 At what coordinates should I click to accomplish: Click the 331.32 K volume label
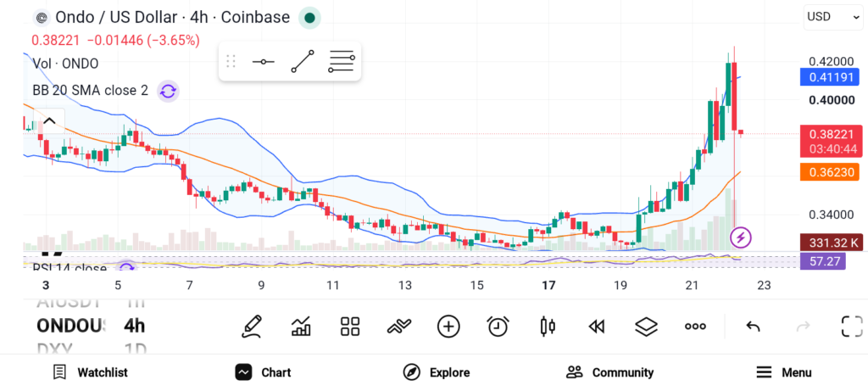pos(831,242)
